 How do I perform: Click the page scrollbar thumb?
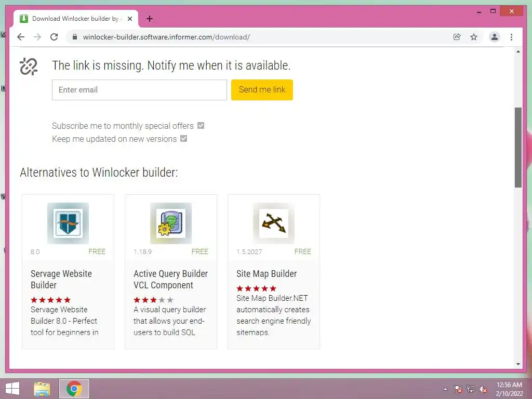pos(518,148)
